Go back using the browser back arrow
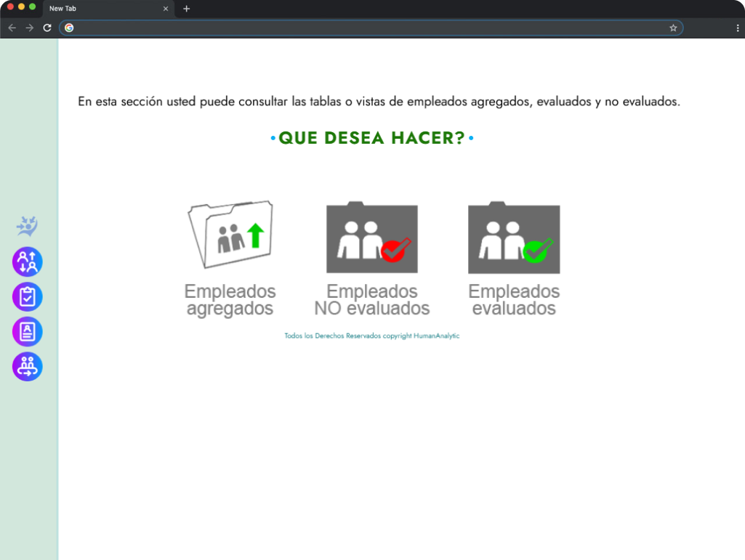Screen dimensions: 745x560 12,28
